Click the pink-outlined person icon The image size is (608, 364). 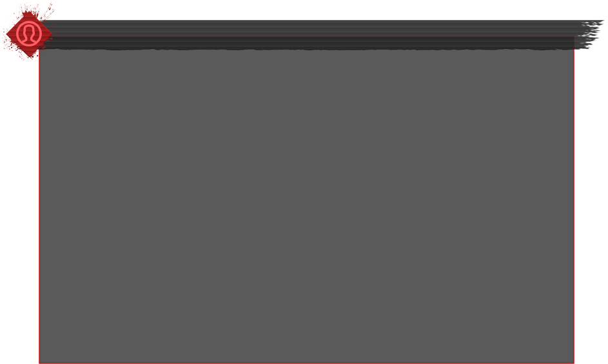click(29, 34)
